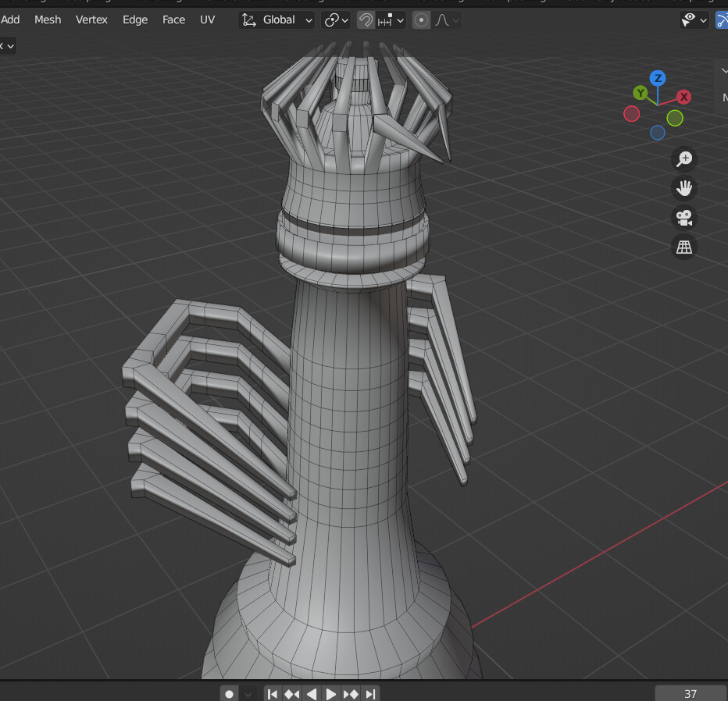Click the Z axis on the navigation gizmo
The width and height of the screenshot is (728, 701).
pos(657,77)
